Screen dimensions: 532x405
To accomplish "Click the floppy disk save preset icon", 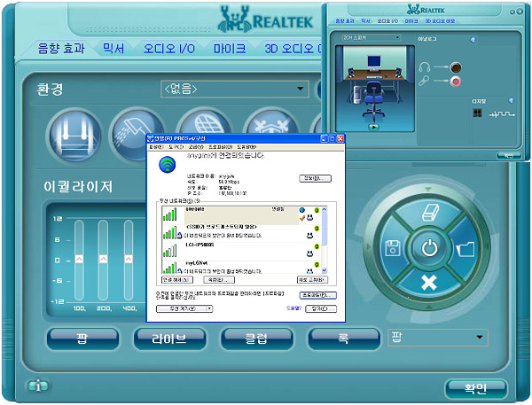I will 393,248.
